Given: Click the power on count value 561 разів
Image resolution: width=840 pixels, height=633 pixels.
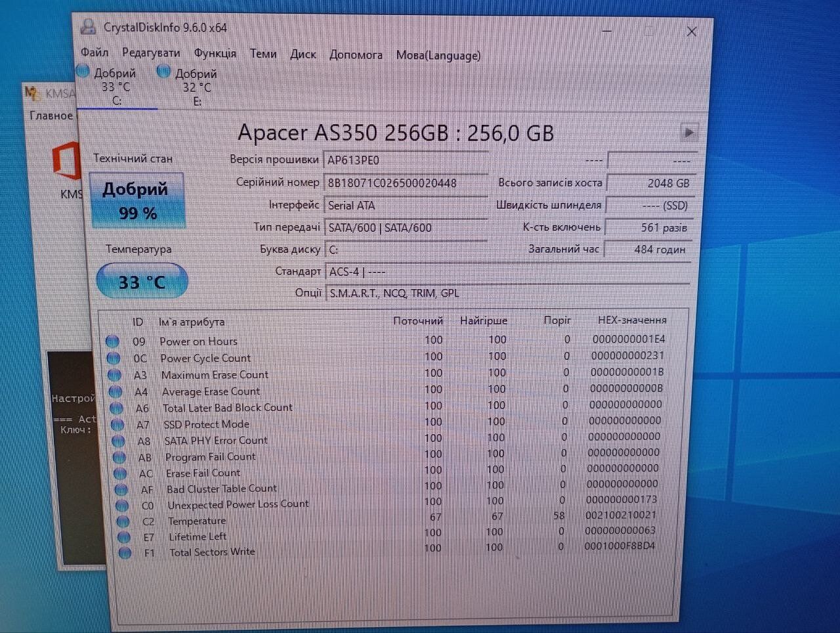Looking at the screenshot, I should (648, 227).
